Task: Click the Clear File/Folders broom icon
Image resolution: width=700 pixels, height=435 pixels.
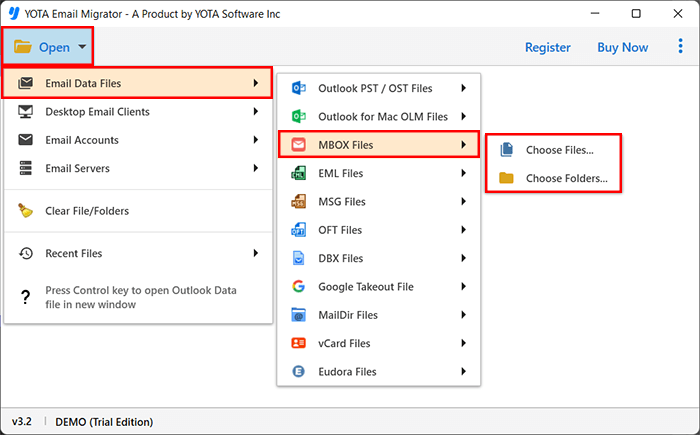Action: point(25,210)
